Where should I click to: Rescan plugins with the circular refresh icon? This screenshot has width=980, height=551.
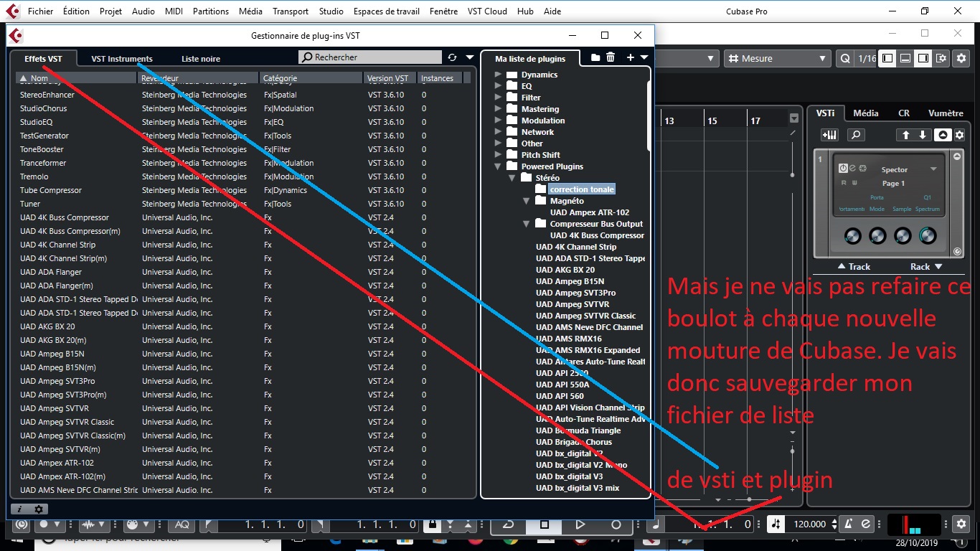click(451, 57)
